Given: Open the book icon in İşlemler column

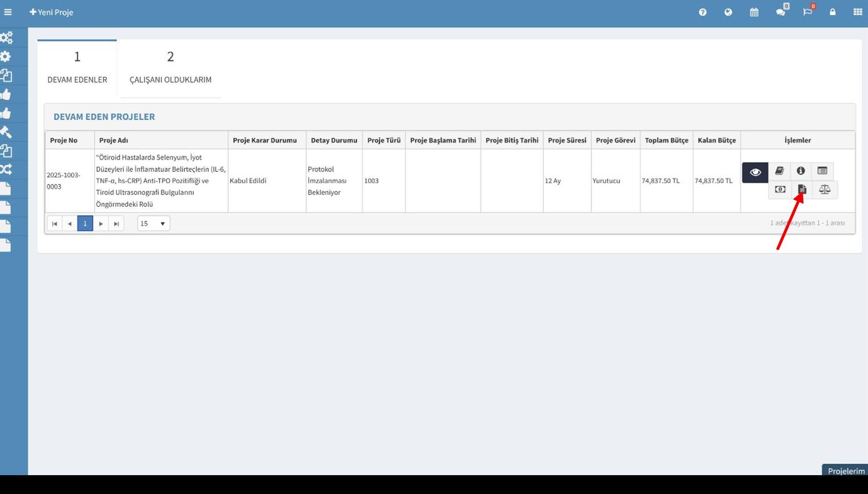Looking at the screenshot, I should pyautogui.click(x=779, y=171).
